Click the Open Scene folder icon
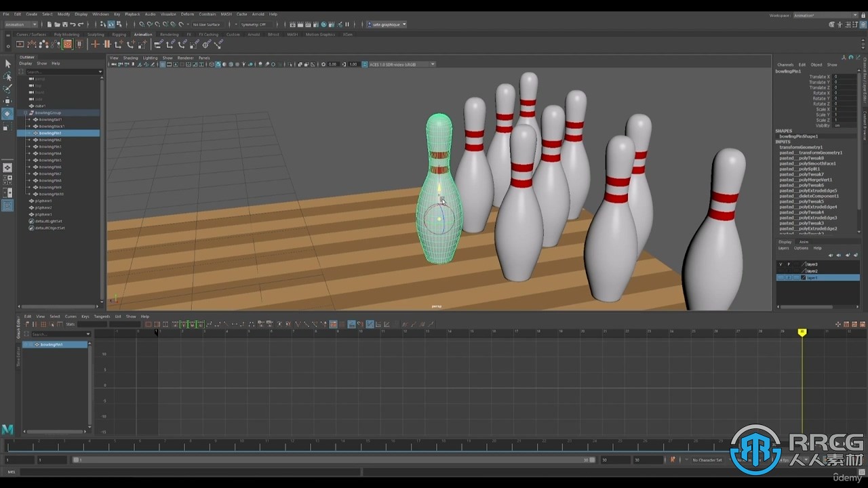Image resolution: width=868 pixels, height=488 pixels. 57,24
